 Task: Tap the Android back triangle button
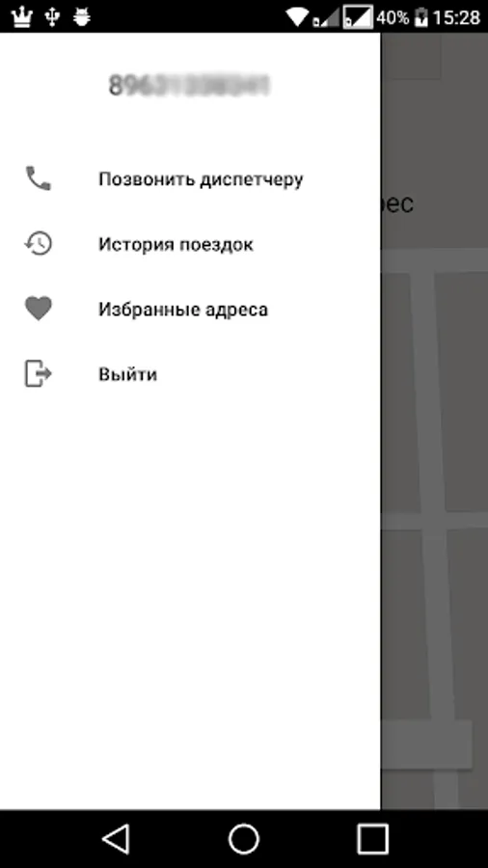coord(116,839)
